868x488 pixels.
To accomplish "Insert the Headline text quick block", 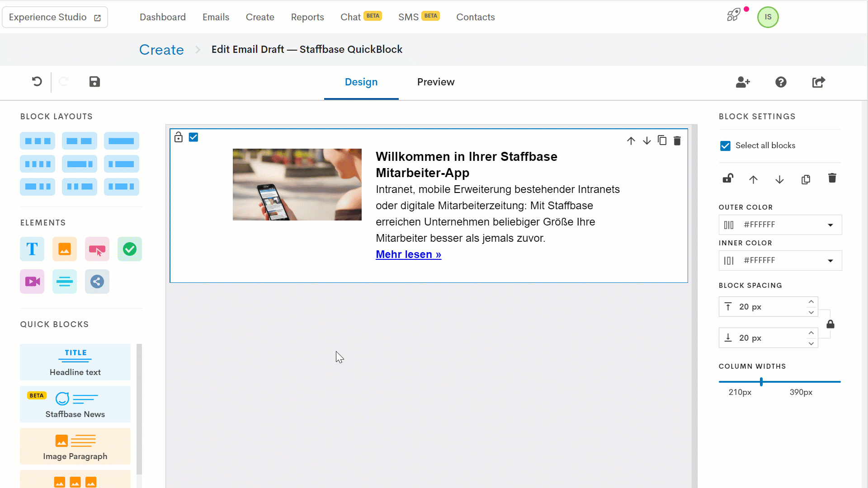I will coord(75,362).
